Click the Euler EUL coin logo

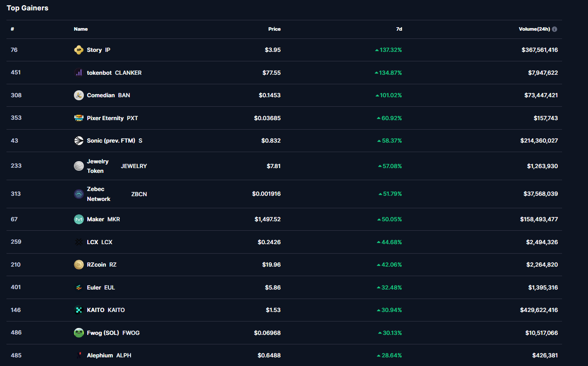click(x=79, y=287)
